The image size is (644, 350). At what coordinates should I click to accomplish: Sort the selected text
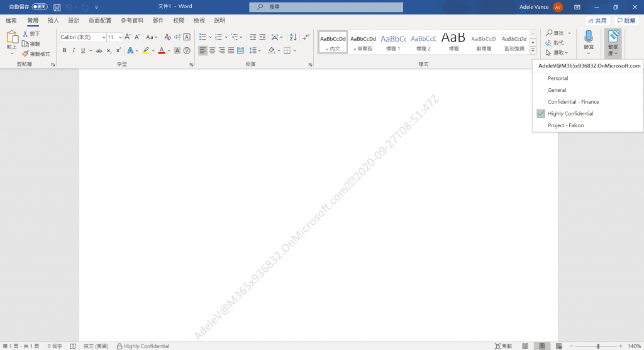(x=293, y=37)
